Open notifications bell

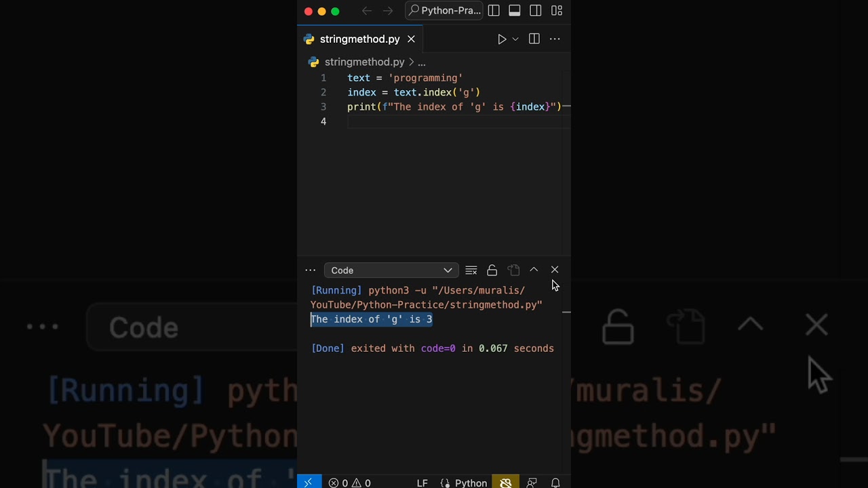click(555, 483)
